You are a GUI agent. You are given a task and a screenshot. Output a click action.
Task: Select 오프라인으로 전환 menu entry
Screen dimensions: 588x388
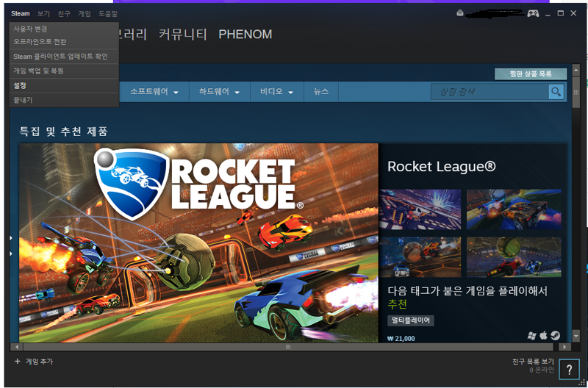click(x=64, y=41)
